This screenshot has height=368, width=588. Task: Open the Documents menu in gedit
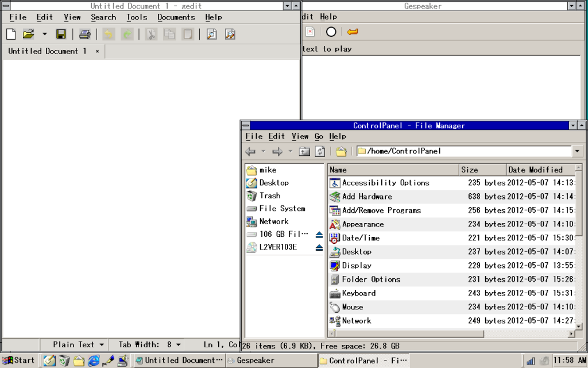coord(176,17)
